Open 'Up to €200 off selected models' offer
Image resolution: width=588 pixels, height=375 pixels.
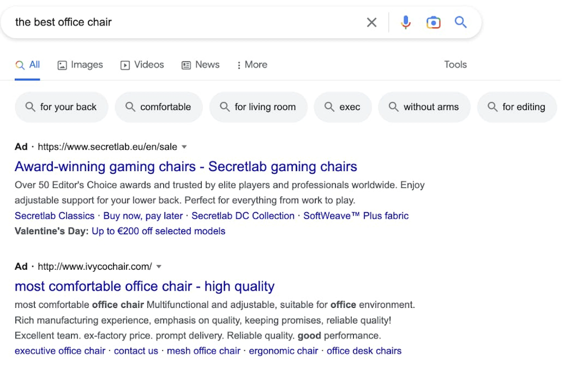point(158,231)
